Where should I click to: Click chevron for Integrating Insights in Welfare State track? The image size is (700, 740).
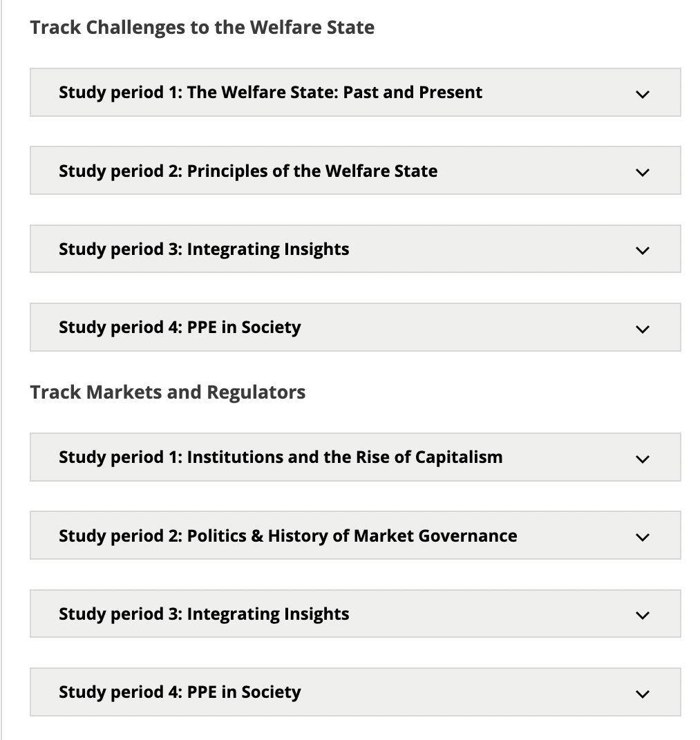pos(643,250)
